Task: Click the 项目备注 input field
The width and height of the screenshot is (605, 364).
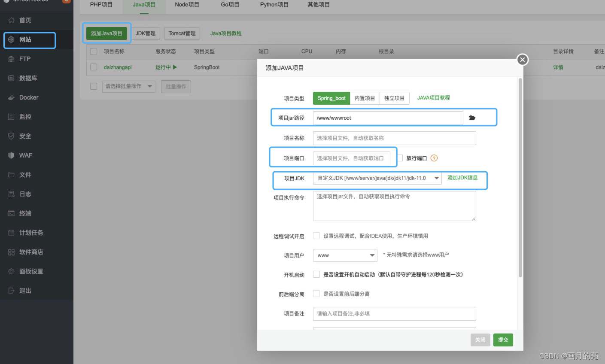Action: [394, 313]
